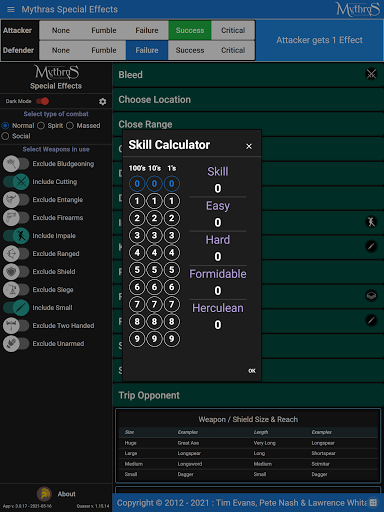Set Defender result to Success

190,50
